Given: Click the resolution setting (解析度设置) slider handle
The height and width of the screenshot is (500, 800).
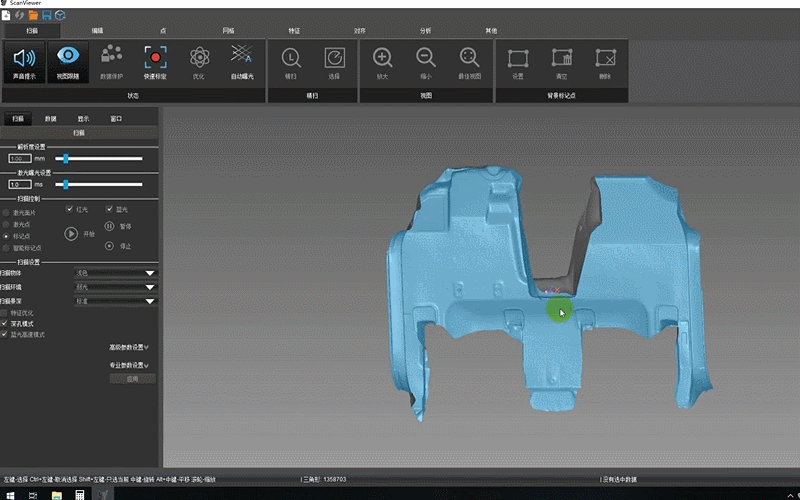Looking at the screenshot, I should 66,158.
